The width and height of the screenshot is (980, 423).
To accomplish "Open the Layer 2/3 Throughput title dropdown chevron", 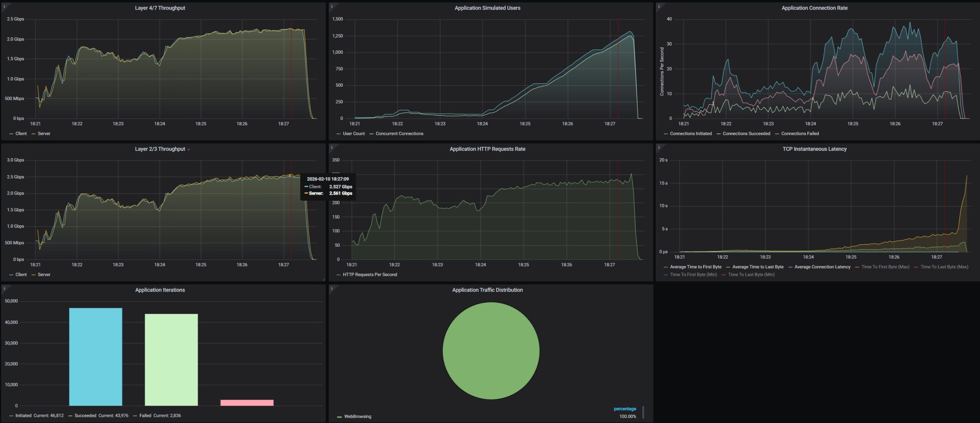I will pyautogui.click(x=189, y=149).
